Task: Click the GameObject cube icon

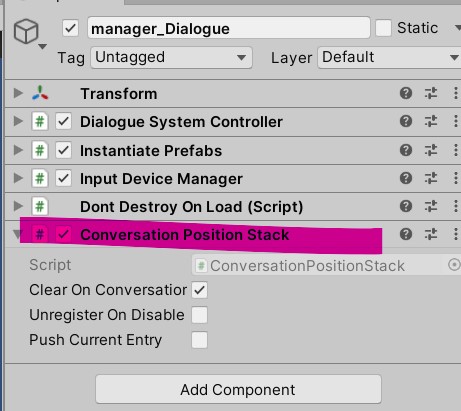Action: [x=26, y=31]
